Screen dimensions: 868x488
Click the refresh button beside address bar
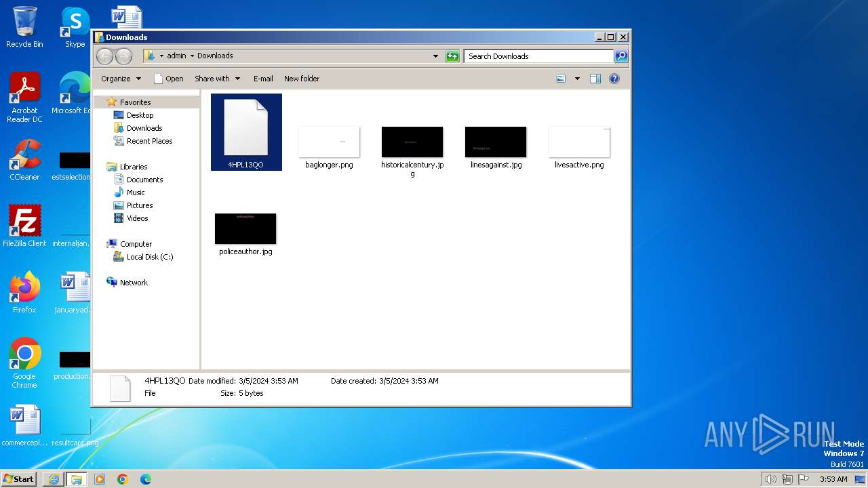452,56
